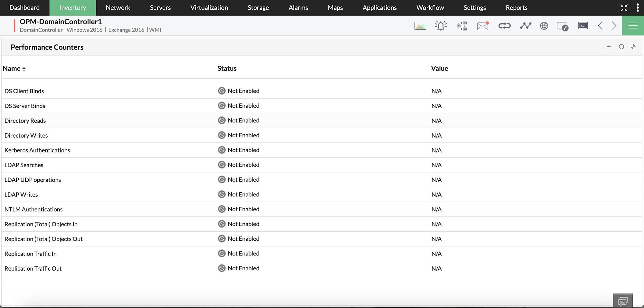This screenshot has height=308, width=644.
Task: Open the green hamburger menu
Action: click(633, 26)
